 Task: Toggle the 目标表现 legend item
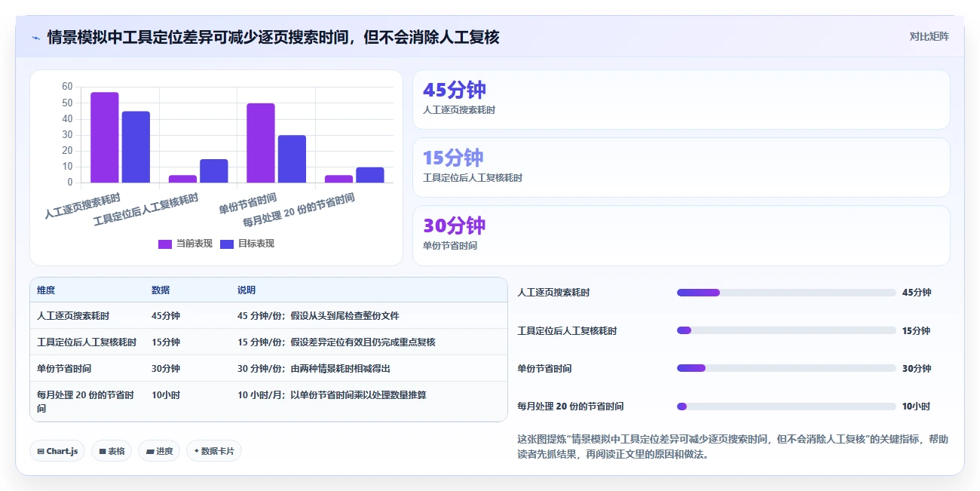(x=247, y=244)
